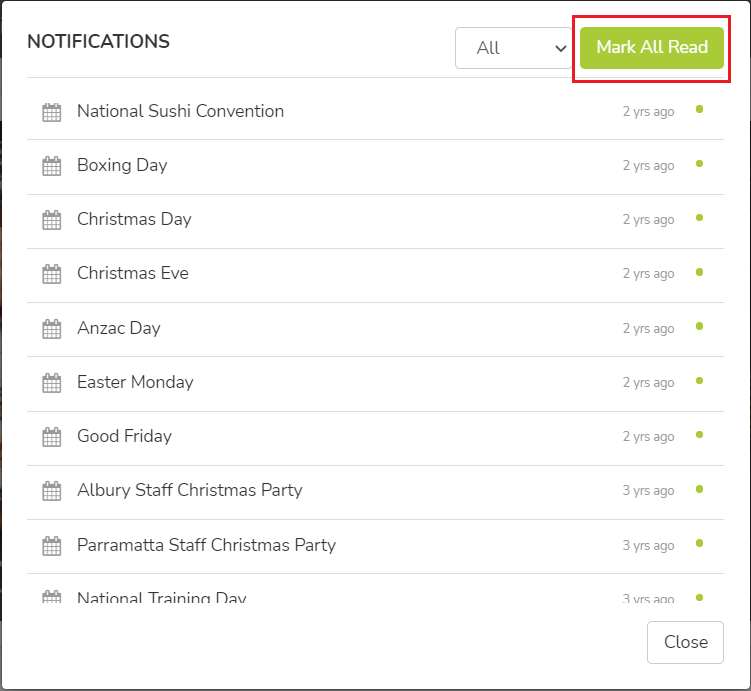Click the unread dot for Christmas Day

point(699,218)
